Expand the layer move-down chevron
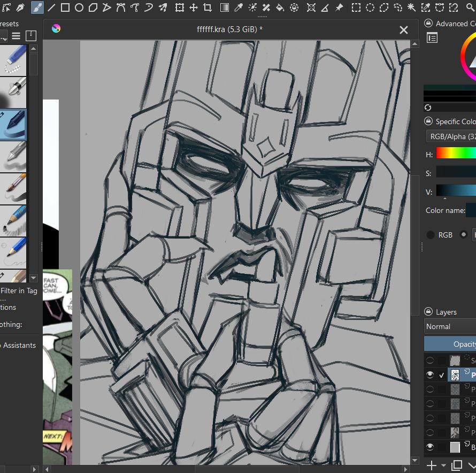476x473 pixels. click(472, 465)
